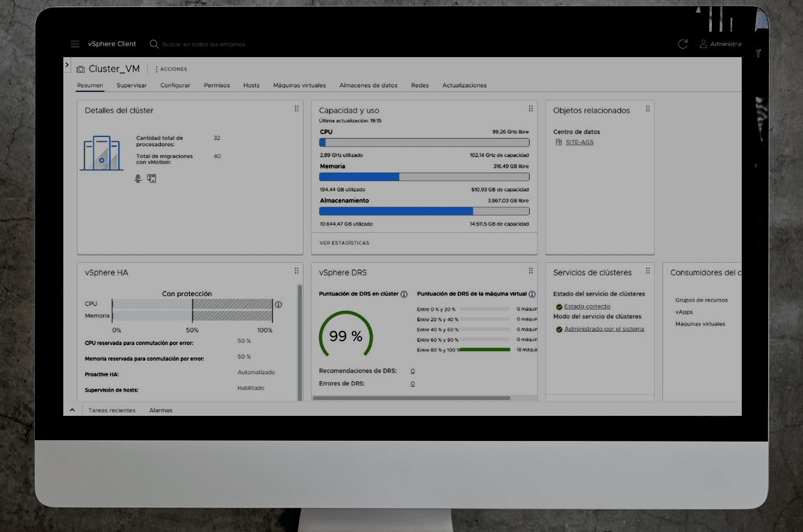Click drag handle on Servicios de clústeres card
This screenshot has height=532, width=803.
(648, 271)
